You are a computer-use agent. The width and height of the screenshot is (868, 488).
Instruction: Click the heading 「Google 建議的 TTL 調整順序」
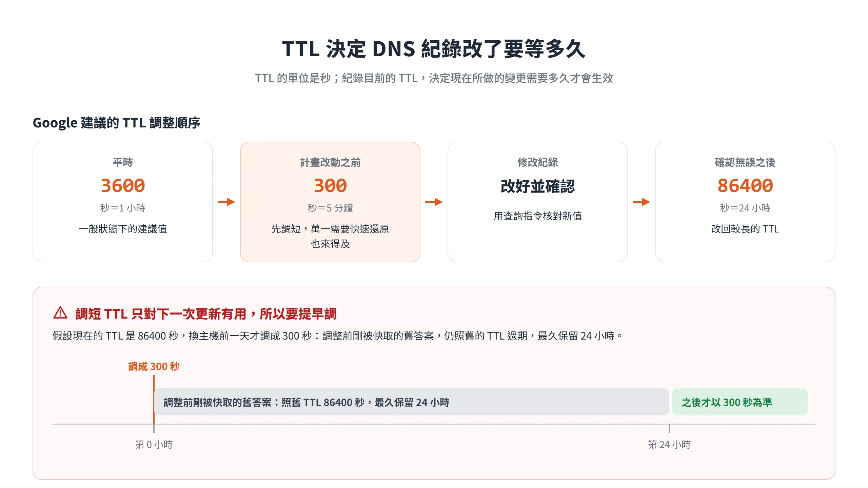tap(116, 123)
